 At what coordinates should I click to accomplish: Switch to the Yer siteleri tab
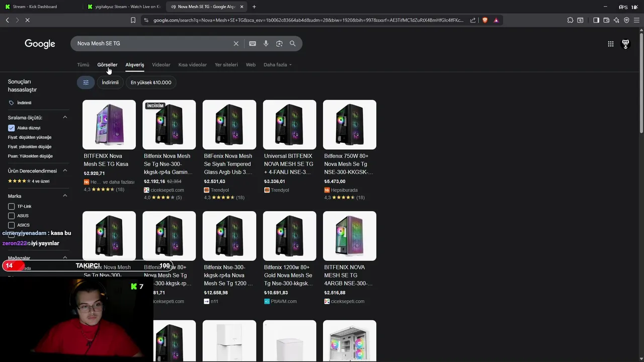[226, 65]
